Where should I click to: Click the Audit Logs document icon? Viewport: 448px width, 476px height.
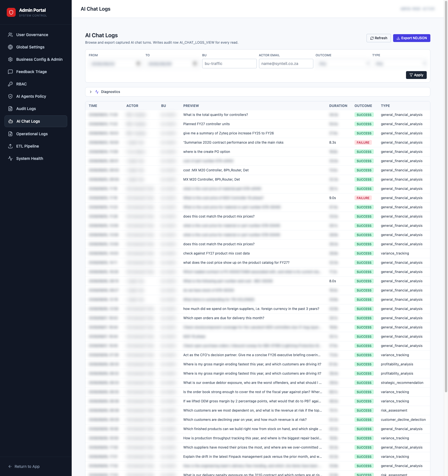pyautogui.click(x=10, y=109)
